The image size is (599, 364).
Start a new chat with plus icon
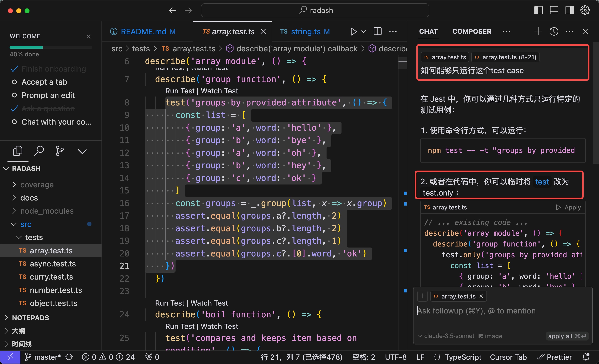coord(538,32)
